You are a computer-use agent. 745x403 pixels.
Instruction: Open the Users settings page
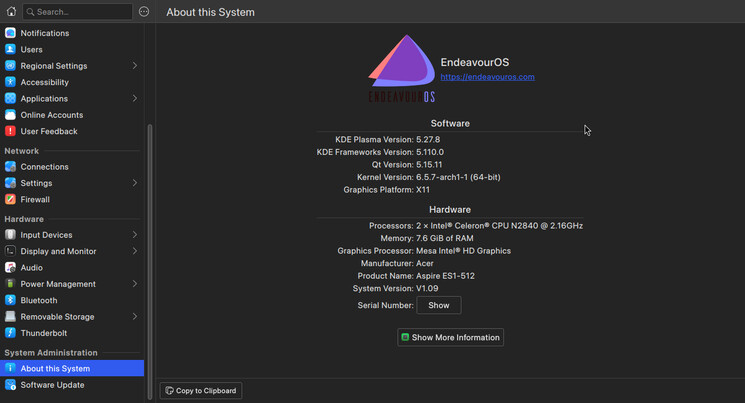pyautogui.click(x=72, y=49)
